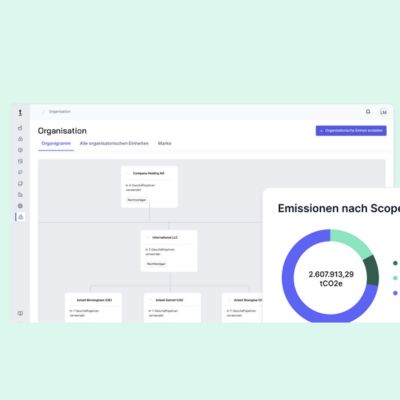Select the Arbeit Birmingham (UK) card

93,308
